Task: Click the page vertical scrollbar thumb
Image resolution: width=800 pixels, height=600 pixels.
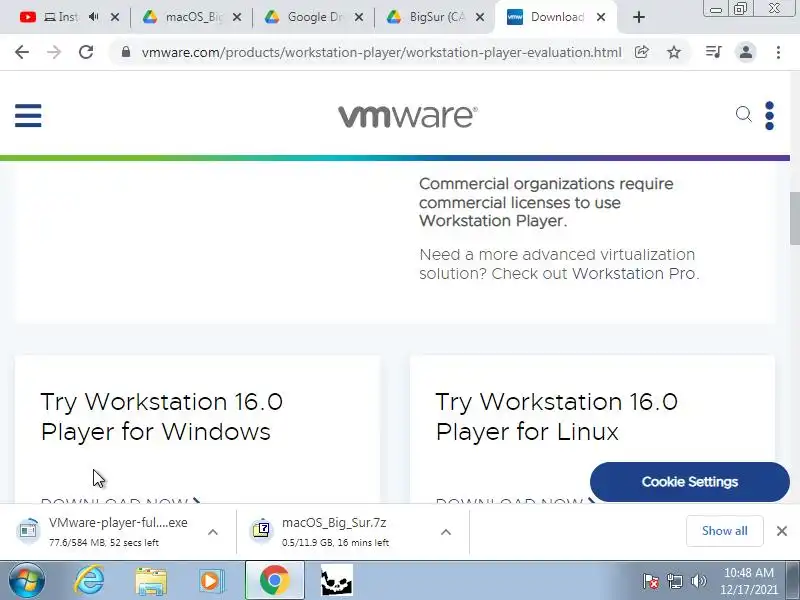Action: (794, 218)
